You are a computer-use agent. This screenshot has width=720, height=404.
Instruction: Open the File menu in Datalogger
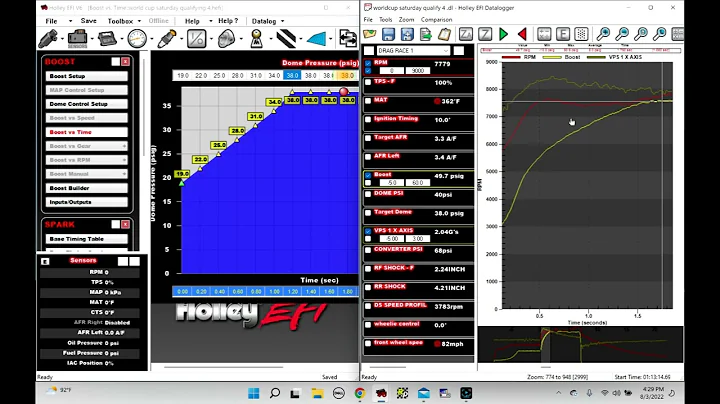tap(368, 20)
